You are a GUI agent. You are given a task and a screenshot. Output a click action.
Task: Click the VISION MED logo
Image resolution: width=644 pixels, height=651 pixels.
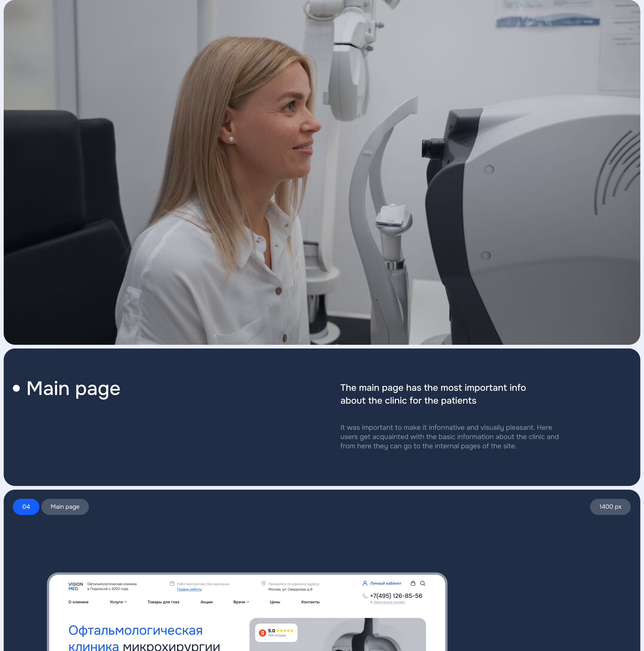[76, 586]
